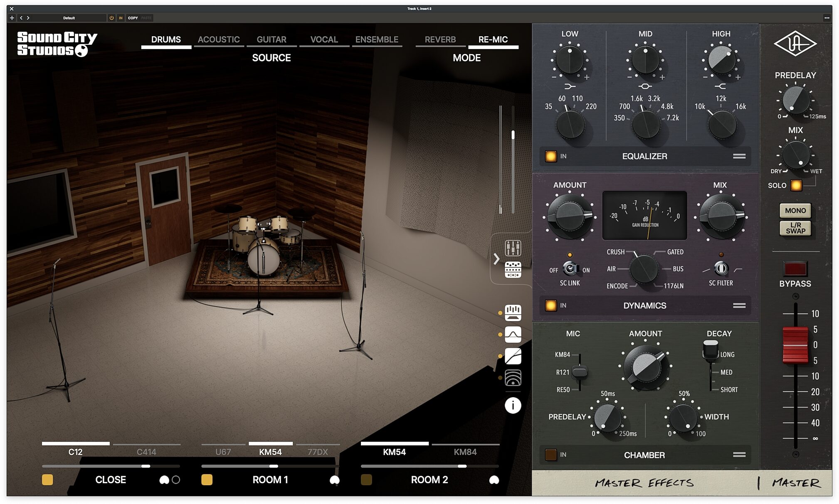
Task: Flip the SC LINK switch
Action: pyautogui.click(x=570, y=269)
